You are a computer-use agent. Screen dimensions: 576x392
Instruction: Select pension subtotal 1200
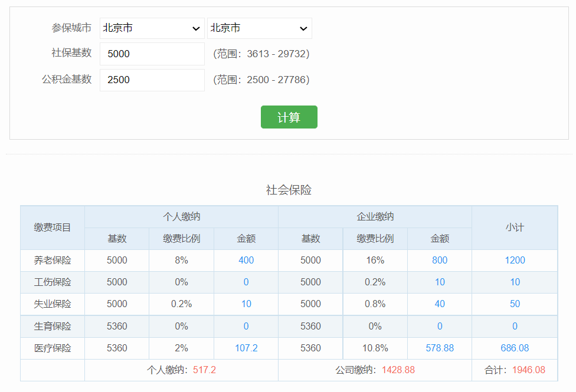(515, 260)
